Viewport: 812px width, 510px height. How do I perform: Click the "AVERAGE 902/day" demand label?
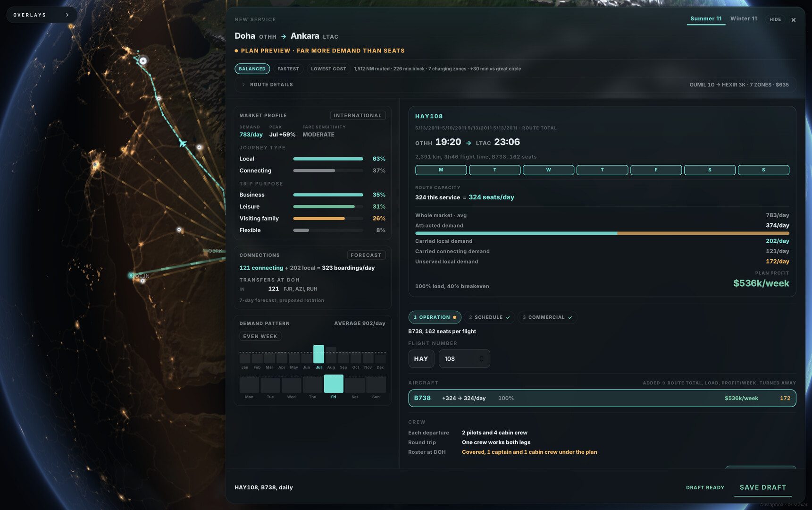tap(360, 323)
